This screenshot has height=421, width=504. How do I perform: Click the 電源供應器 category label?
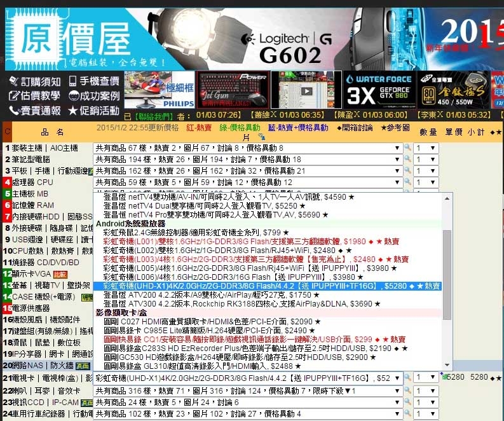point(31,308)
